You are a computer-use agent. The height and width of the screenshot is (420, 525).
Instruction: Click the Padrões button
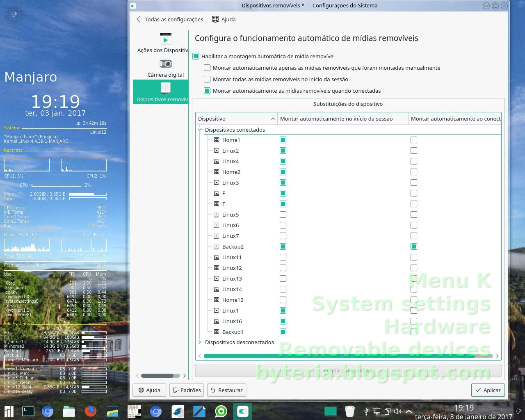[x=186, y=390]
